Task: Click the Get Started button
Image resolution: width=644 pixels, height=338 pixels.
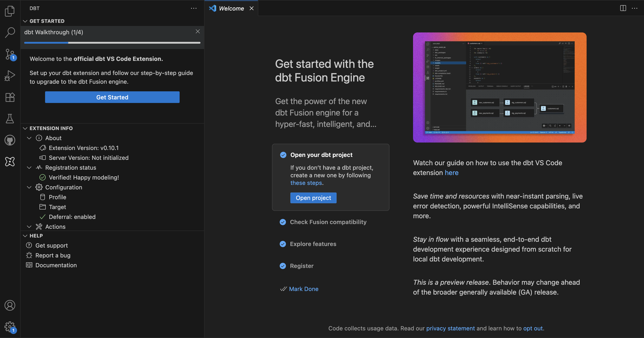Action: click(x=112, y=97)
